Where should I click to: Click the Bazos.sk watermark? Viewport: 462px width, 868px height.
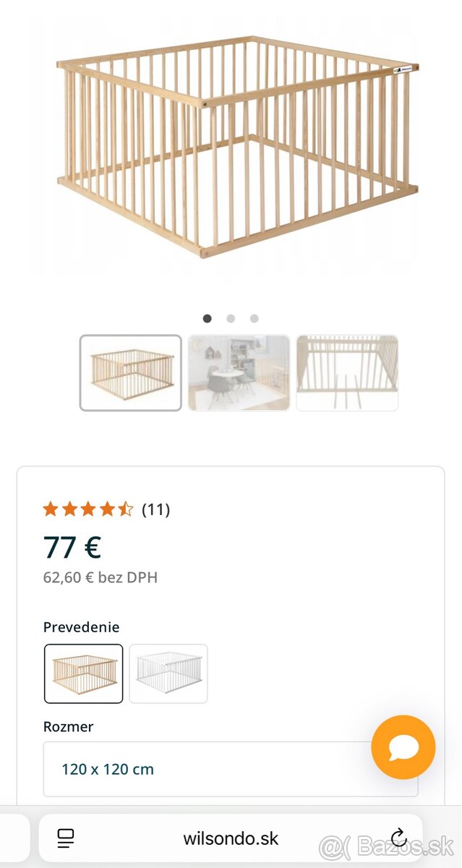pos(387,846)
